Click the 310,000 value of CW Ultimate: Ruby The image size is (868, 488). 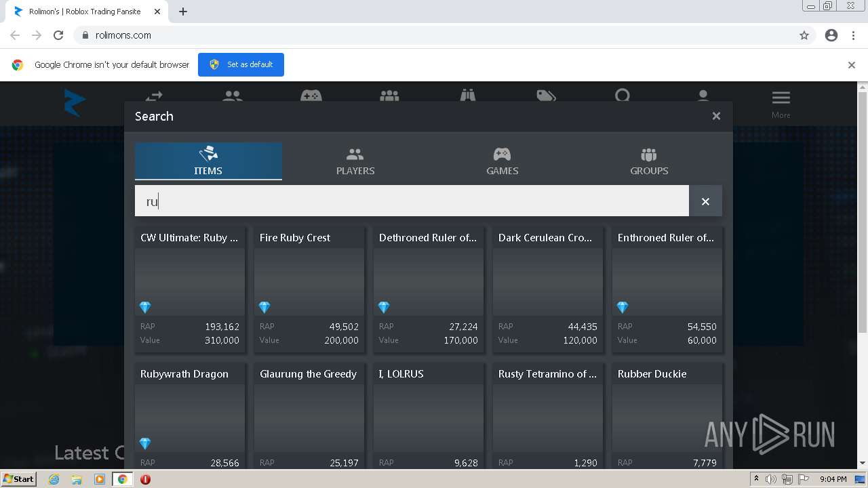pyautogui.click(x=222, y=340)
